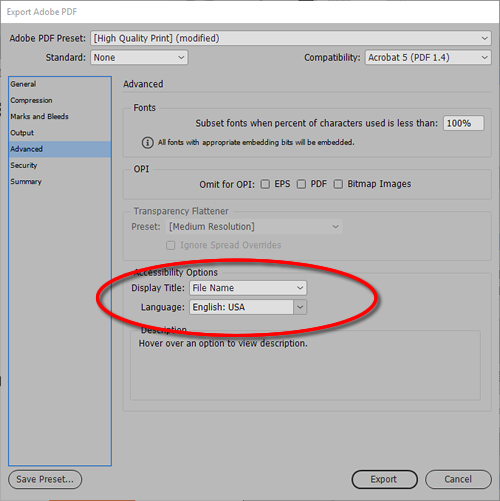Open the Compatibility dropdown for Acrobat 5
This screenshot has height=501, width=500.
(428, 57)
